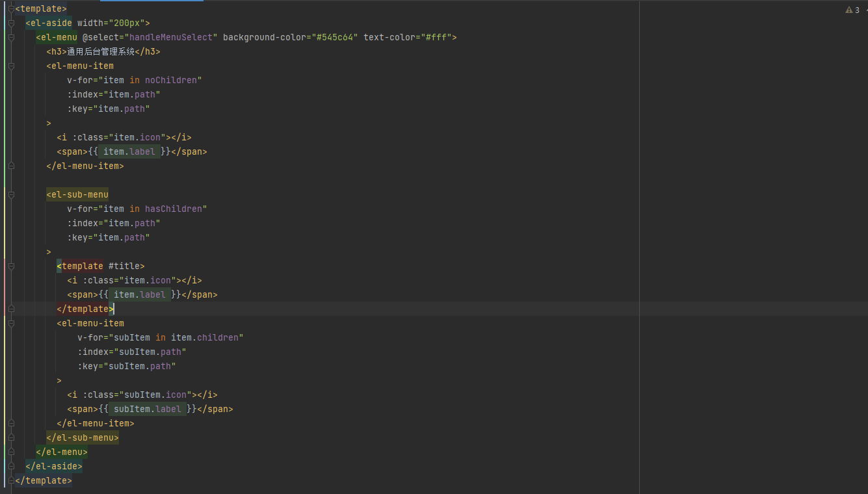Click the text-color value #fff

pos(436,38)
